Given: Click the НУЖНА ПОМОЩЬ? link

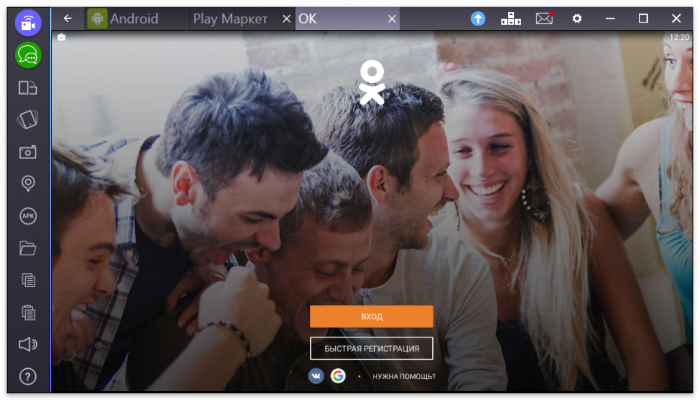Looking at the screenshot, I should (404, 377).
